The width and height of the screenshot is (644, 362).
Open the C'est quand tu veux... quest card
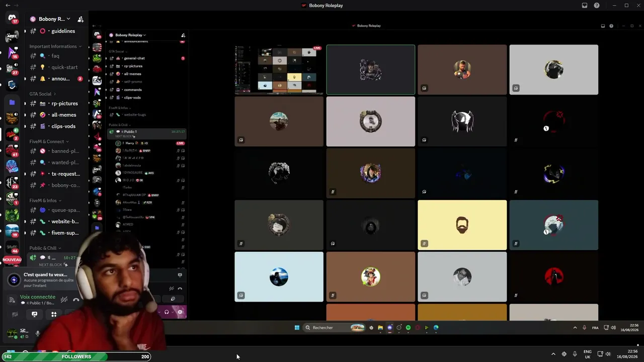click(x=42, y=280)
